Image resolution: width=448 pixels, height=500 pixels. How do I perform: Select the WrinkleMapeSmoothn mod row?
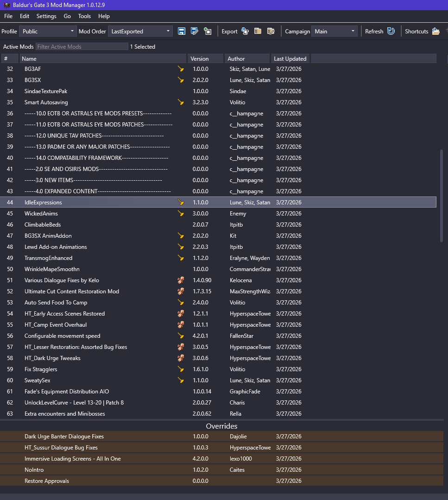click(218, 269)
